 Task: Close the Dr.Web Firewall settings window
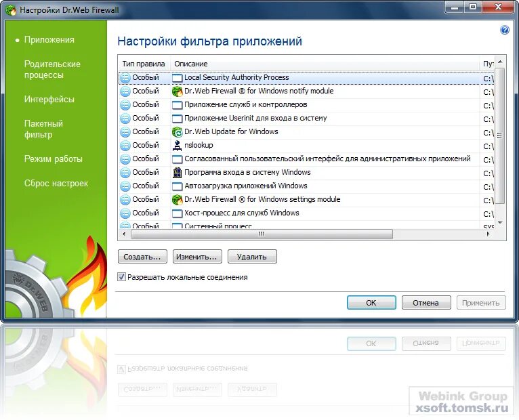point(499,7)
